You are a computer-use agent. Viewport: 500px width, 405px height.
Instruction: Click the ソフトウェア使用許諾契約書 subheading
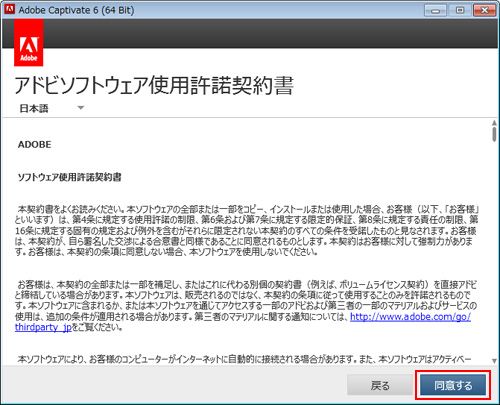click(69, 177)
